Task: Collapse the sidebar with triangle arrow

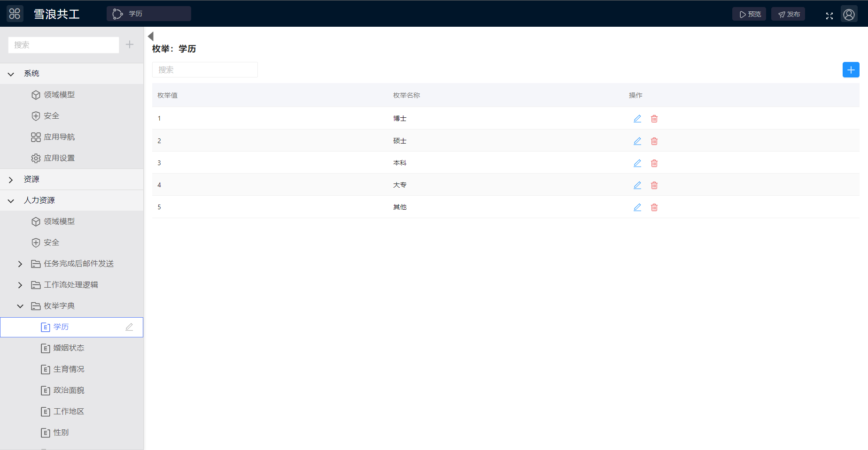Action: (151, 36)
